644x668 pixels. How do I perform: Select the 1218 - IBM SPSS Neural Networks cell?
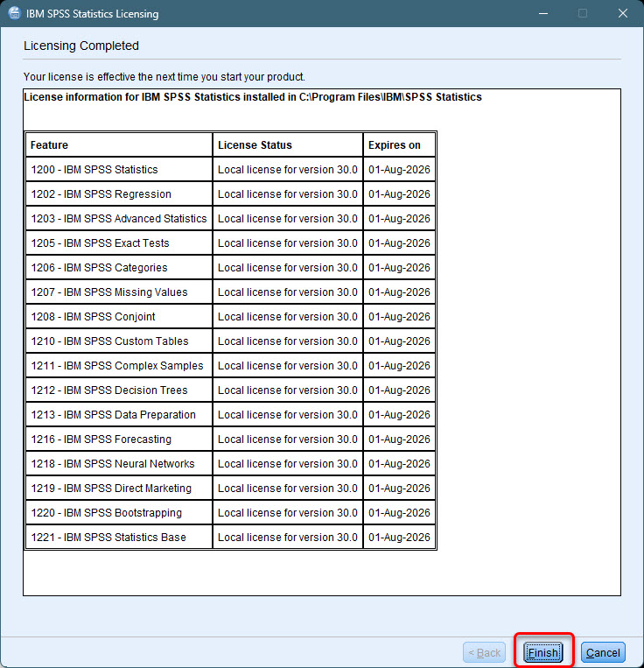coord(119,463)
